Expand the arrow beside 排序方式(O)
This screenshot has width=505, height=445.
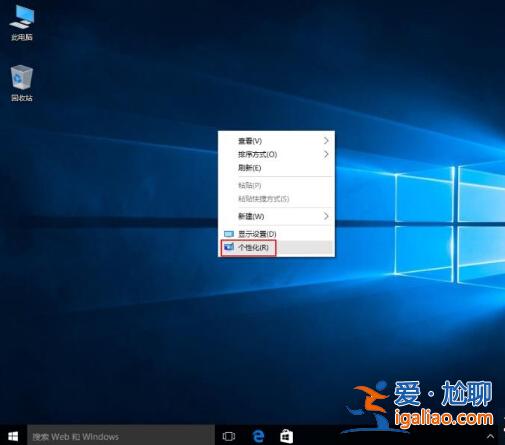coord(326,154)
